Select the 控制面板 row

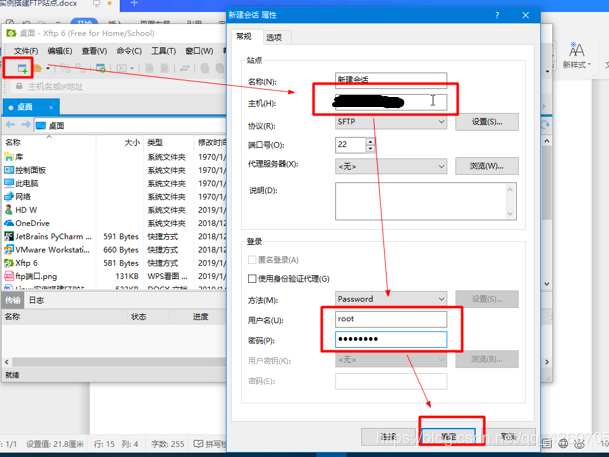coord(115,170)
